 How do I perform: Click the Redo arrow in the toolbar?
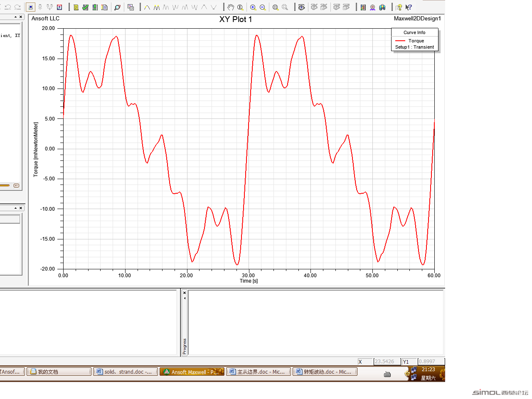pos(17,7)
